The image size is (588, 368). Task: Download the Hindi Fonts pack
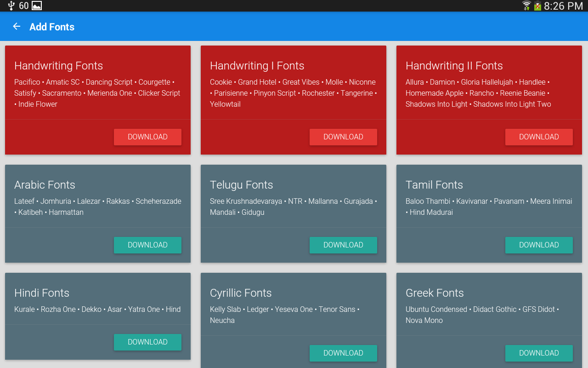tap(147, 342)
